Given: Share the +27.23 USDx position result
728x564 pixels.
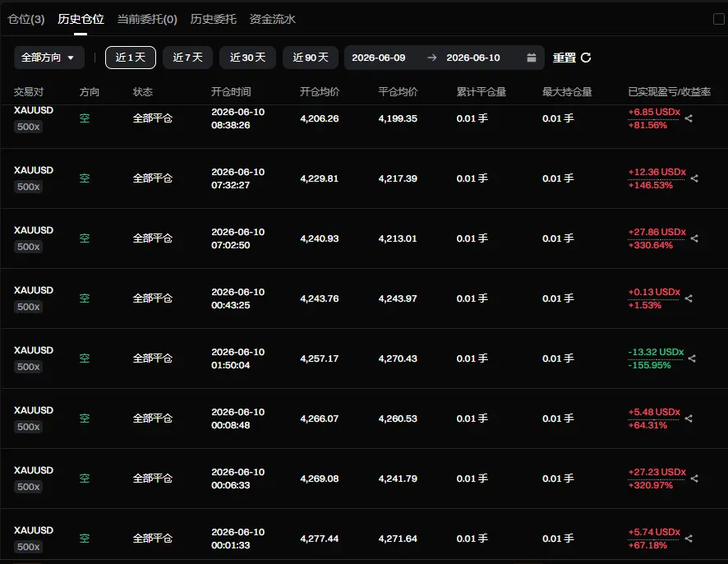Looking at the screenshot, I should click(694, 478).
